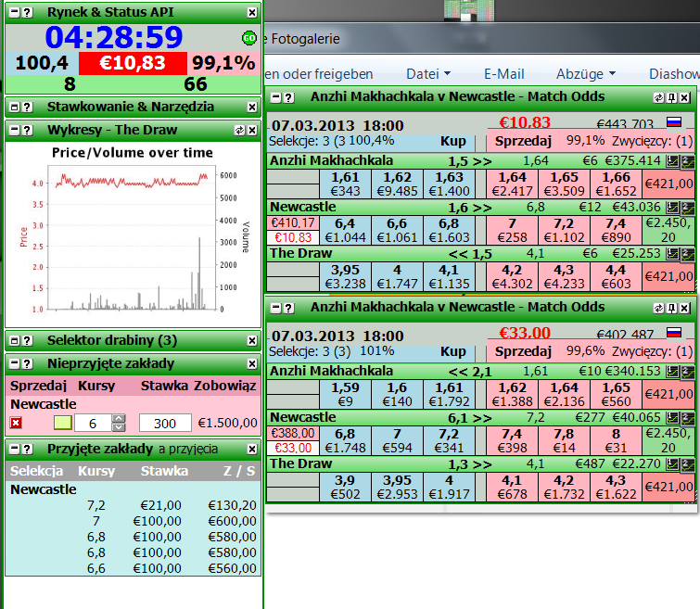Collapse the Rynek & Status API panel

pyautogui.click(x=14, y=12)
